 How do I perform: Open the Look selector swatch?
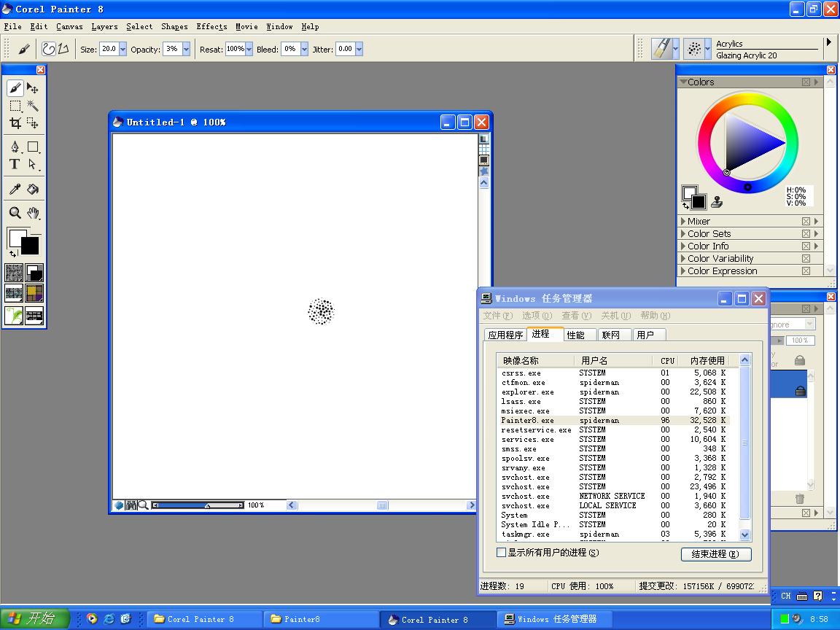(x=34, y=316)
